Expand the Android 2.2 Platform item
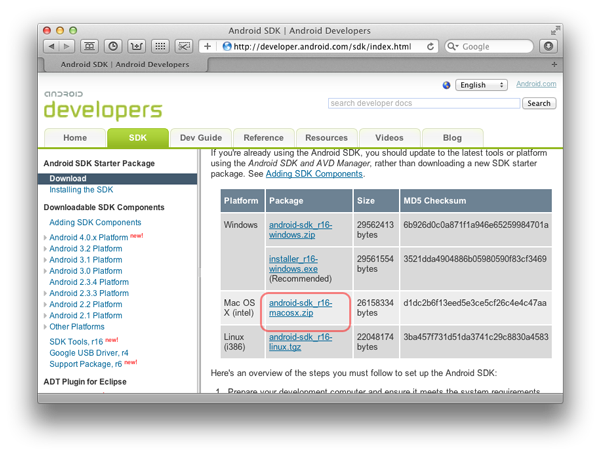Viewport: 600px width, 455px height. [x=45, y=304]
